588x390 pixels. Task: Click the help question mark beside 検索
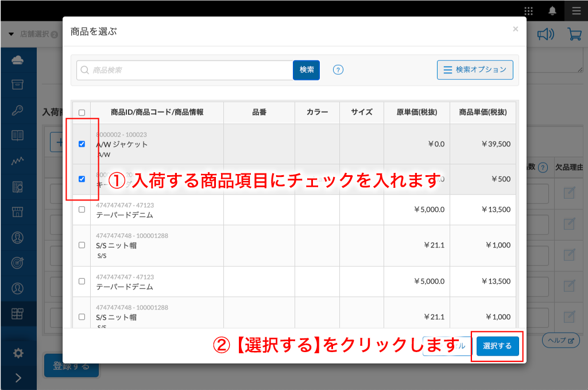click(x=338, y=70)
